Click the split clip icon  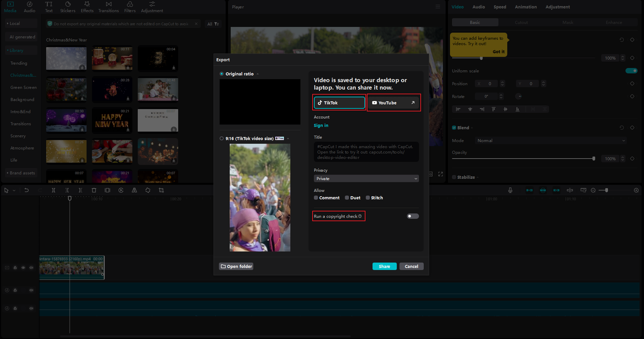[x=53, y=190]
